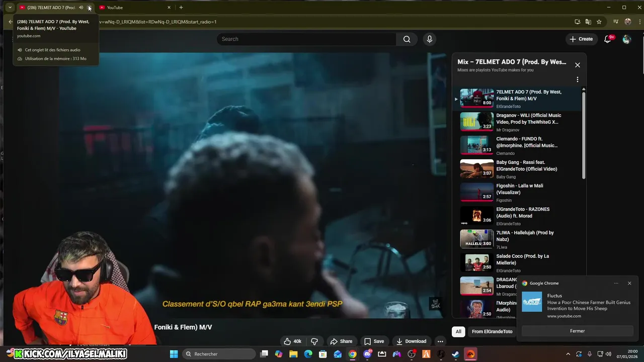The height and width of the screenshot is (362, 644).
Task: Click the Rechercher taskbar search box
Action: (219, 354)
